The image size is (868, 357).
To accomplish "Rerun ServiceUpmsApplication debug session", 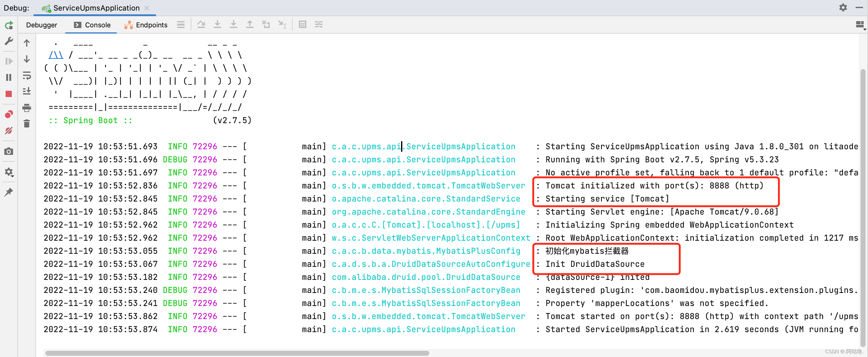I will [x=9, y=25].
